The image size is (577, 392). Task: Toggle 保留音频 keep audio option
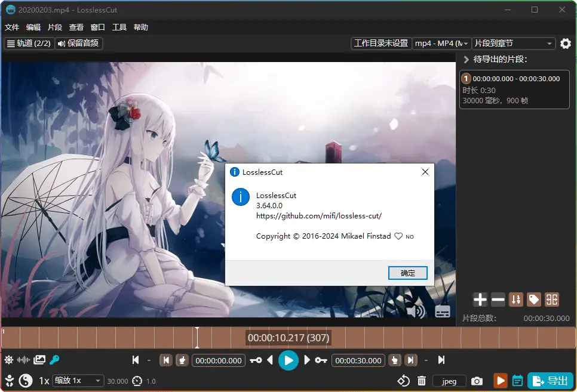tap(79, 44)
